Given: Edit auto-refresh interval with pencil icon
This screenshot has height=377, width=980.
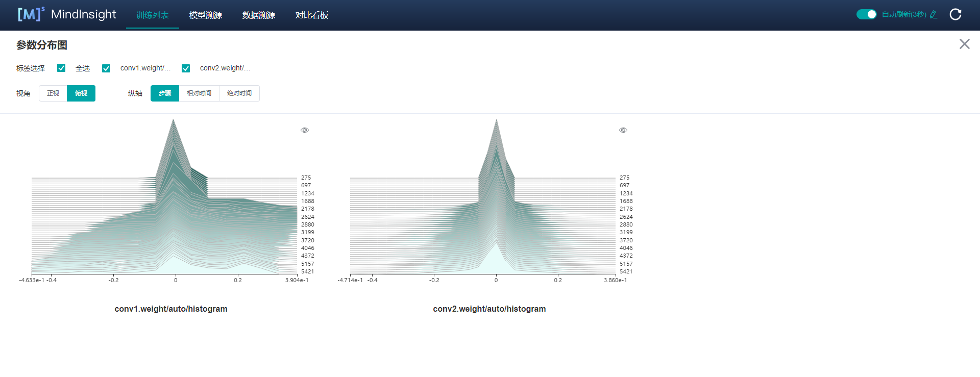Looking at the screenshot, I should (934, 14).
